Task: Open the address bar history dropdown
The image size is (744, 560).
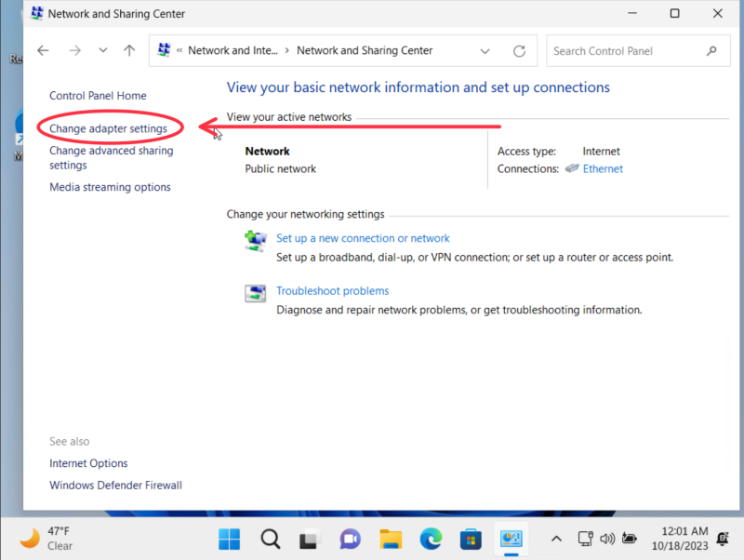Action: [485, 50]
